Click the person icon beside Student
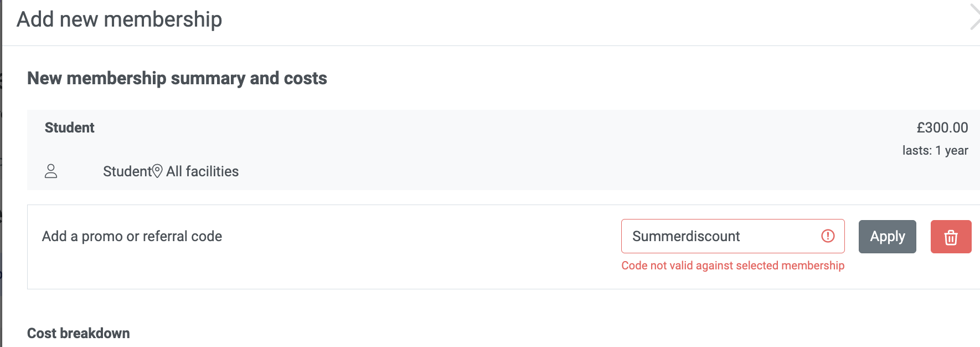The image size is (980, 347). (51, 171)
